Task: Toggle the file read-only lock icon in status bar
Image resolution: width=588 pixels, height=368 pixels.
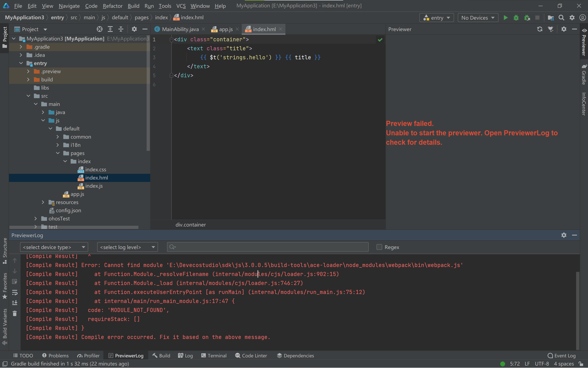Action: point(581,364)
